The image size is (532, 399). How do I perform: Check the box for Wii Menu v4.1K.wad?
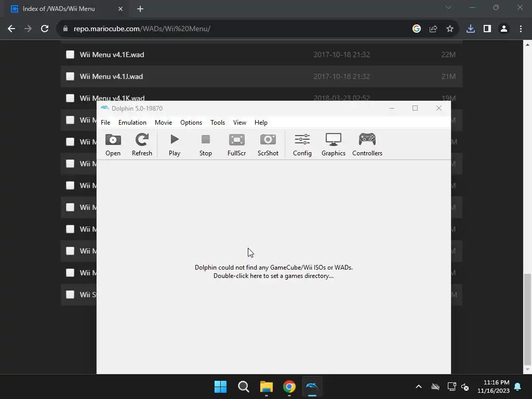point(70,98)
